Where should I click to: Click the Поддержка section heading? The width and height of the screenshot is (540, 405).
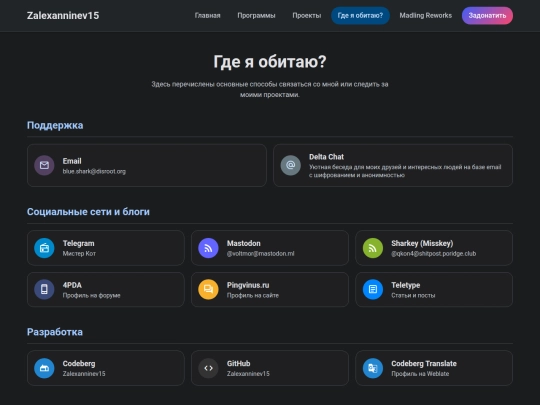[55, 125]
